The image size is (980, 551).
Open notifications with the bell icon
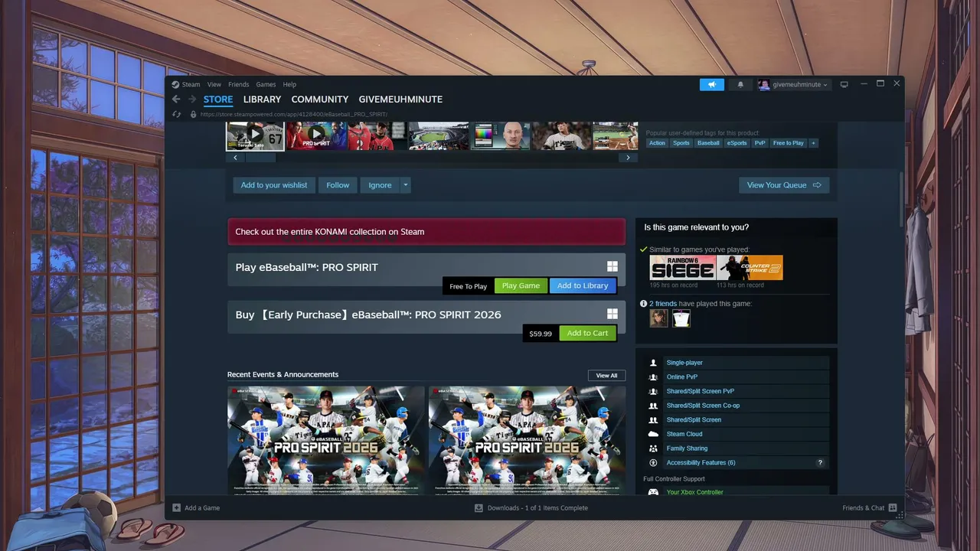point(740,84)
